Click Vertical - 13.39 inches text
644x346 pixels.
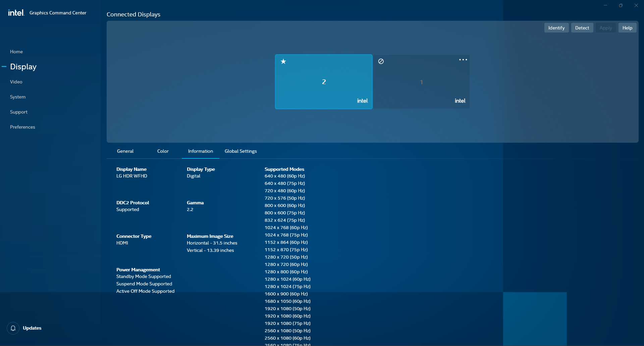point(210,250)
